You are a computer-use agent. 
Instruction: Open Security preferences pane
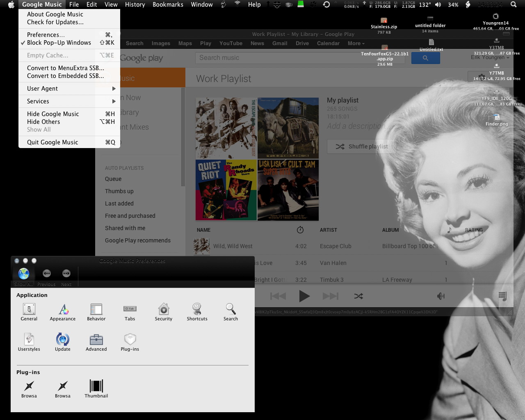(164, 312)
